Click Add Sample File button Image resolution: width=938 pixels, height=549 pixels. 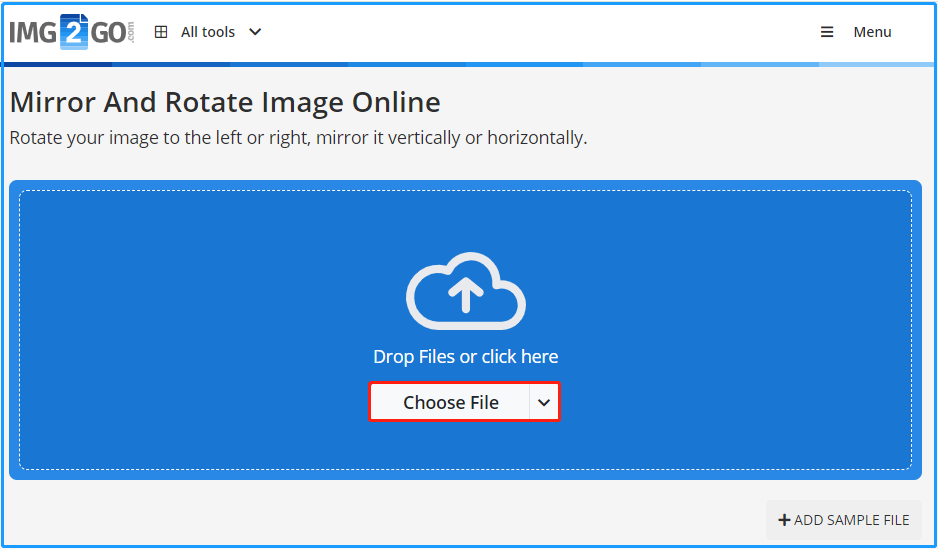843,520
